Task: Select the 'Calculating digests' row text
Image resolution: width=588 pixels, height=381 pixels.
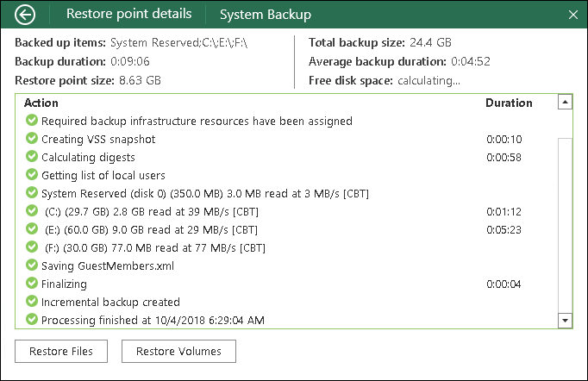Action: (88, 157)
